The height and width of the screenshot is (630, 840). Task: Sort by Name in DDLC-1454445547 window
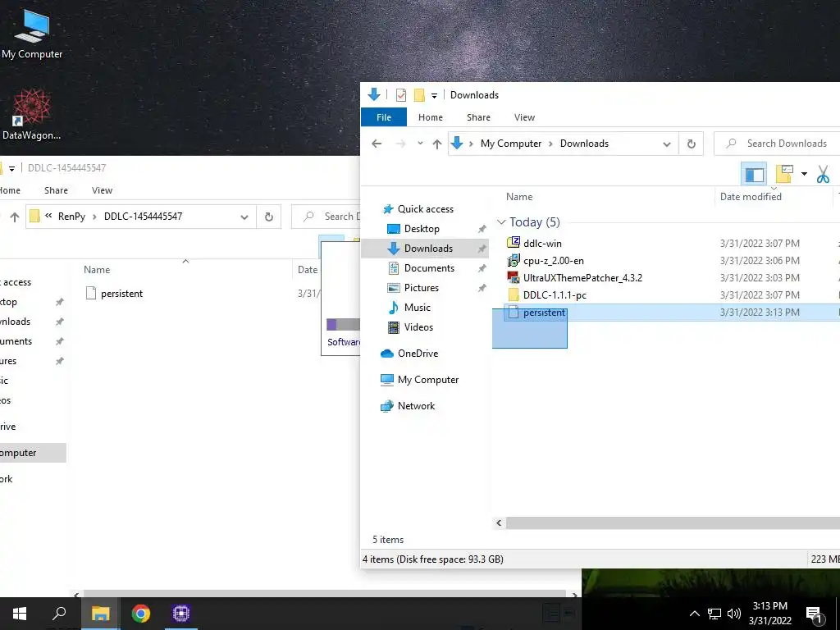click(97, 270)
